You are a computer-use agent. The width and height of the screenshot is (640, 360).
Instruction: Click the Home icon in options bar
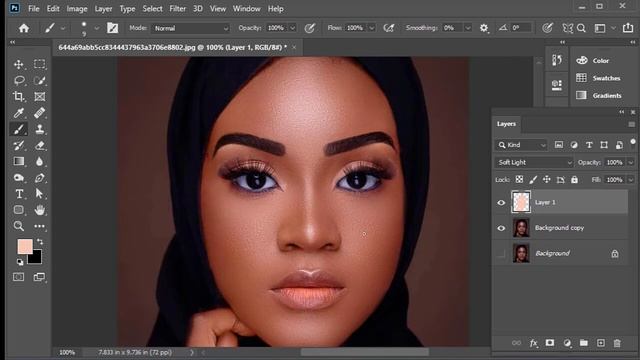point(24,28)
